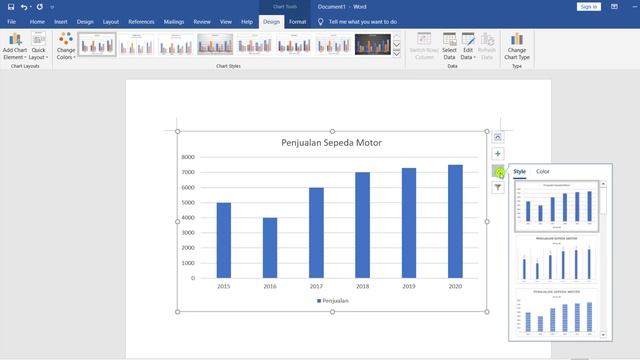
Task: Click the Chart Elements plus button
Action: coord(498,154)
